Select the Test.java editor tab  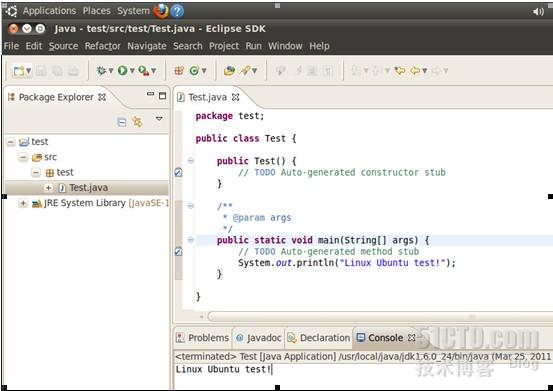pyautogui.click(x=207, y=97)
